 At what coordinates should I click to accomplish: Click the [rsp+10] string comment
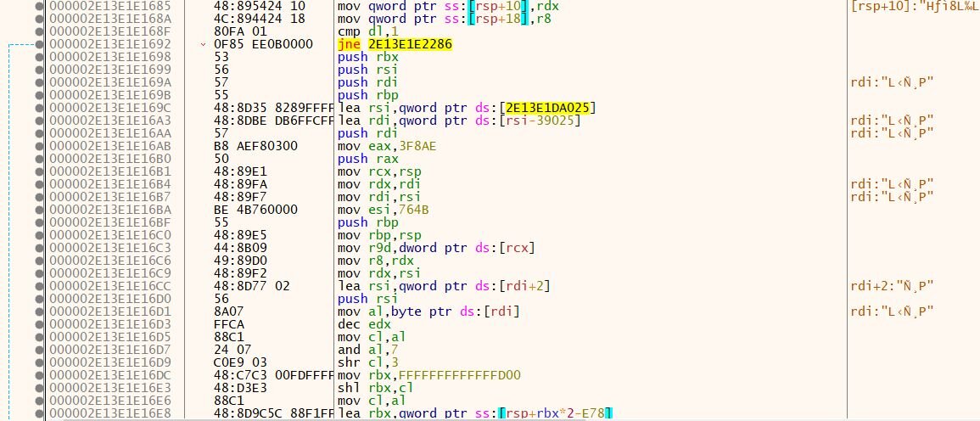913,6
